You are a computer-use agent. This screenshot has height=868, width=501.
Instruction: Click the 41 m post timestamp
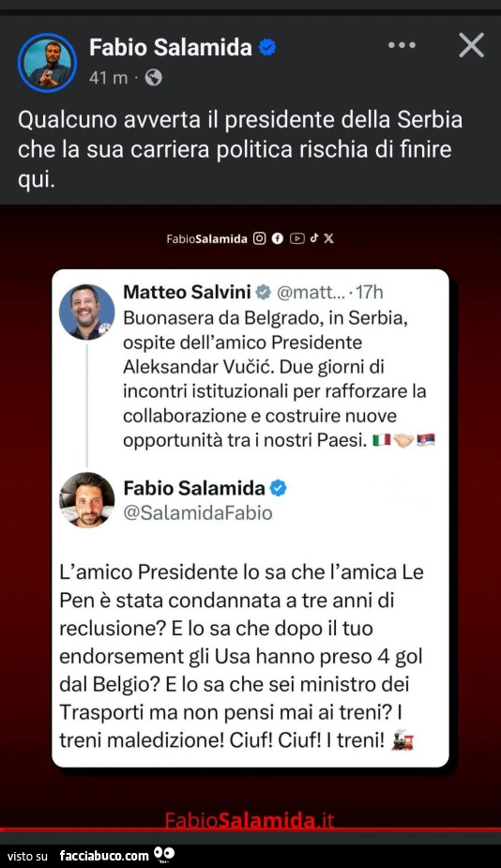click(108, 78)
